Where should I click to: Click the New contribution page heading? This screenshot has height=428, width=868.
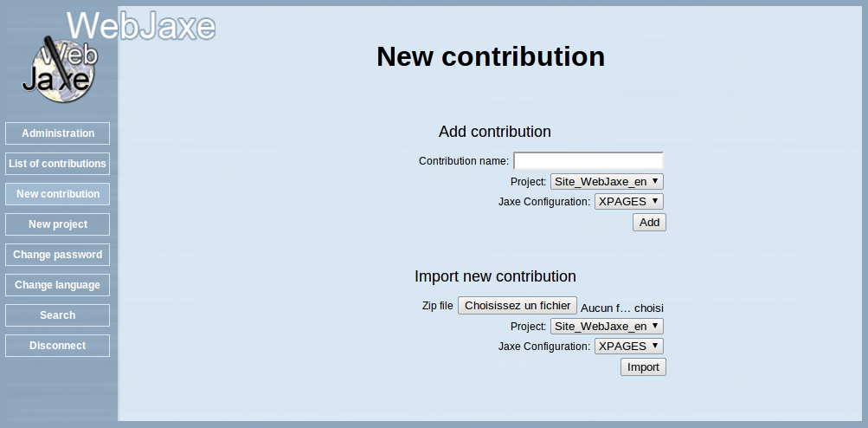click(491, 56)
